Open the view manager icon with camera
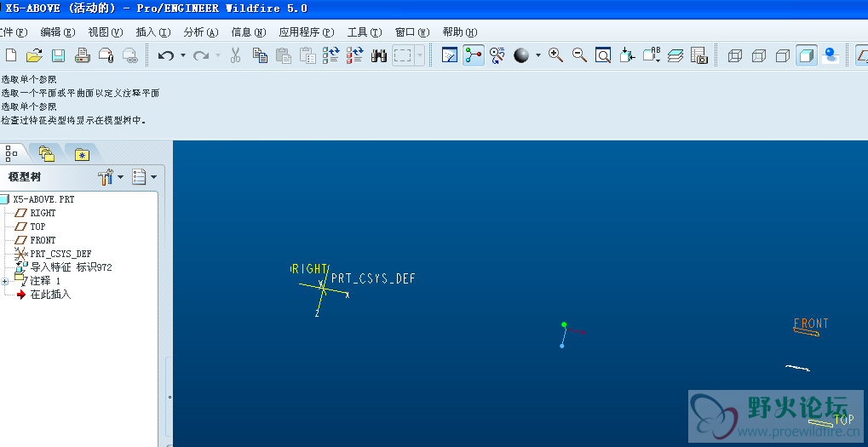Viewport: 868px width, 447px height. pos(699,55)
